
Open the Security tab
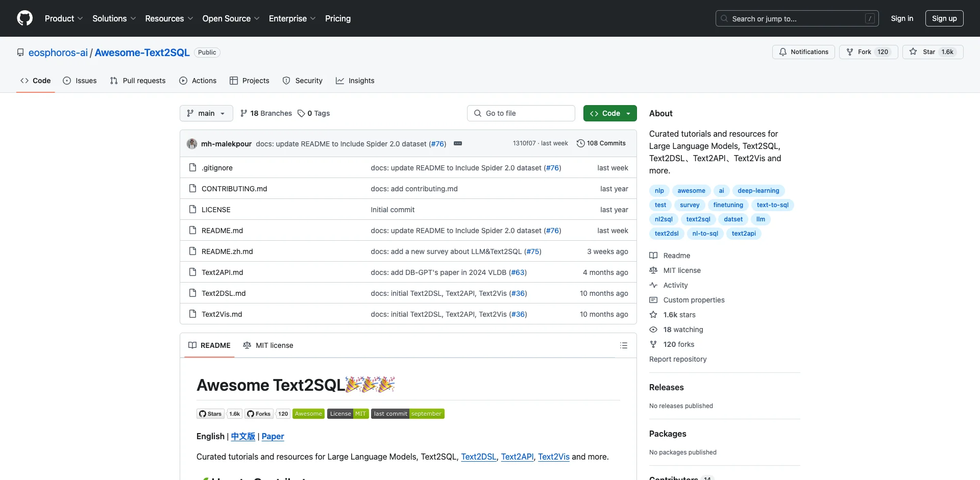pos(303,81)
